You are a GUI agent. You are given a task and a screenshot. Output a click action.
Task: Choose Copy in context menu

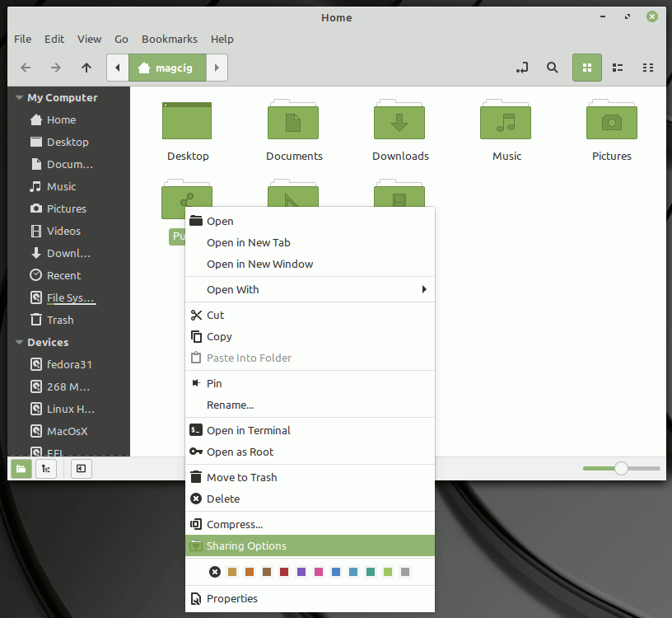(310, 337)
